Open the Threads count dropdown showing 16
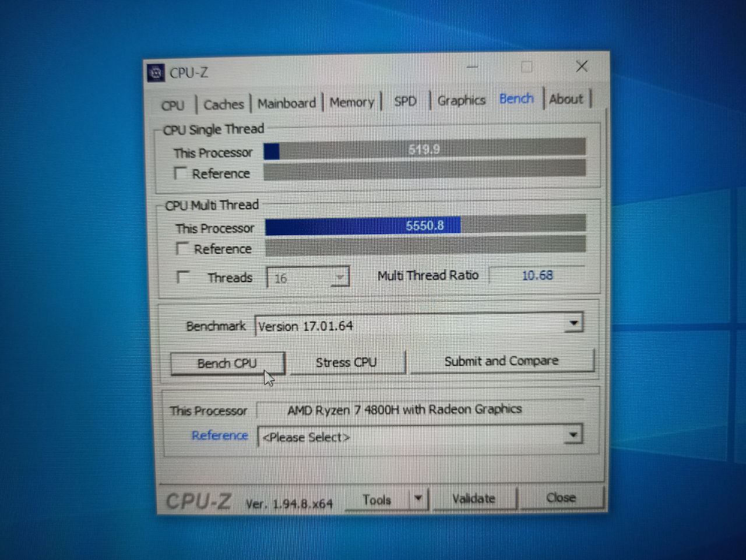Screen dimensions: 746x560 (308, 277)
